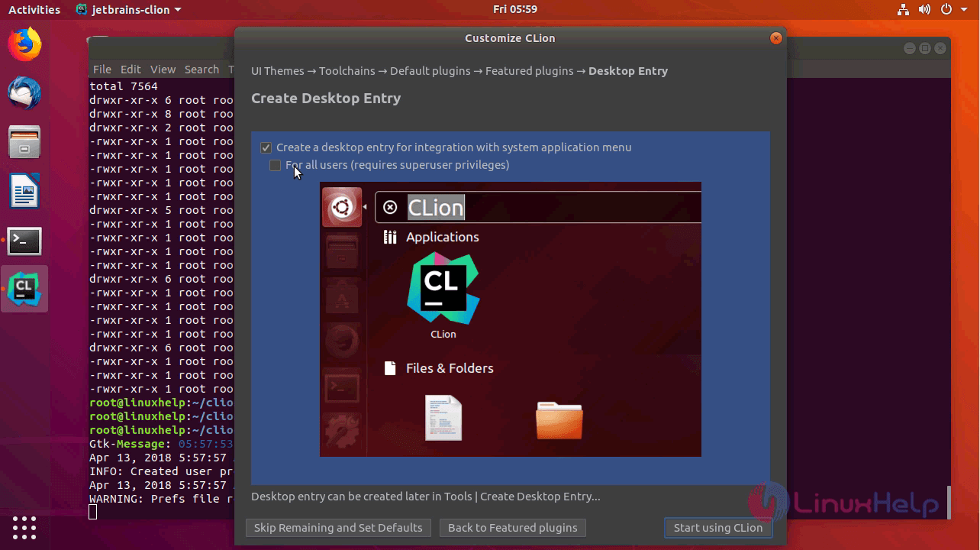The width and height of the screenshot is (980, 550).
Task: Click Start using CLion button
Action: (x=717, y=528)
